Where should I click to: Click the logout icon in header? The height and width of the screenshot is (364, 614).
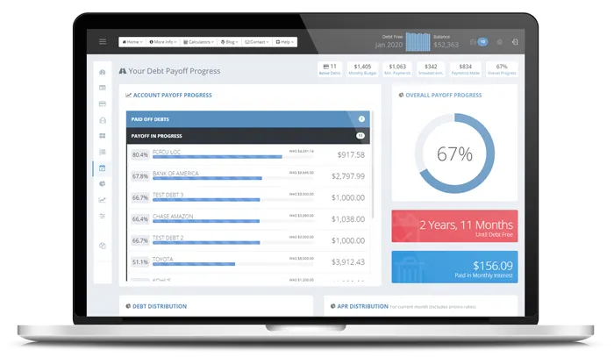[515, 42]
